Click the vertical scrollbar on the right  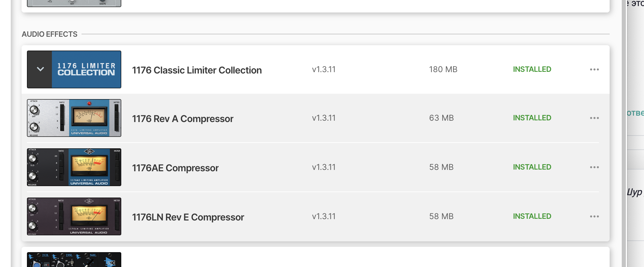click(624, 135)
